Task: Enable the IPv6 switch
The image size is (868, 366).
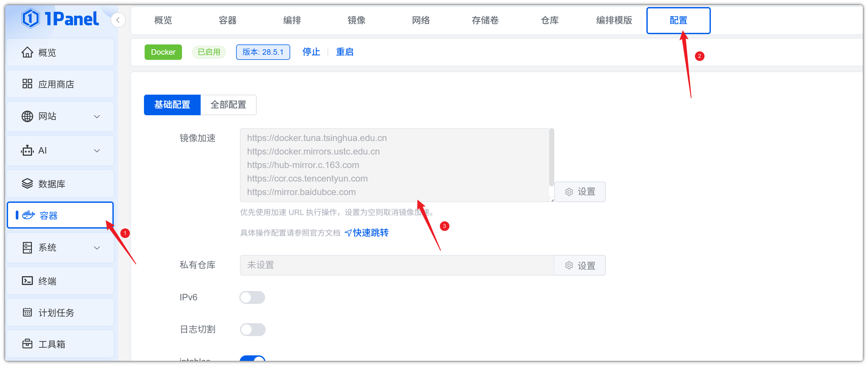Action: 252,297
